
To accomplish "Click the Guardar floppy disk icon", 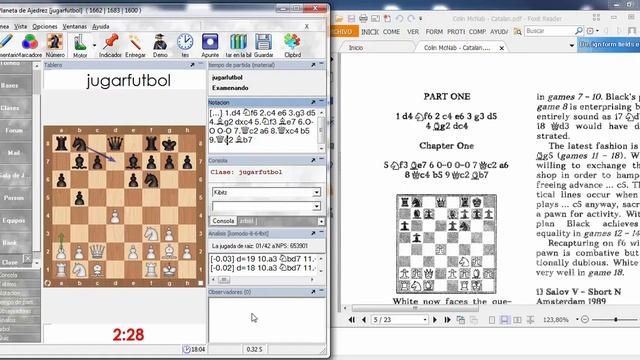I will (x=263, y=42).
